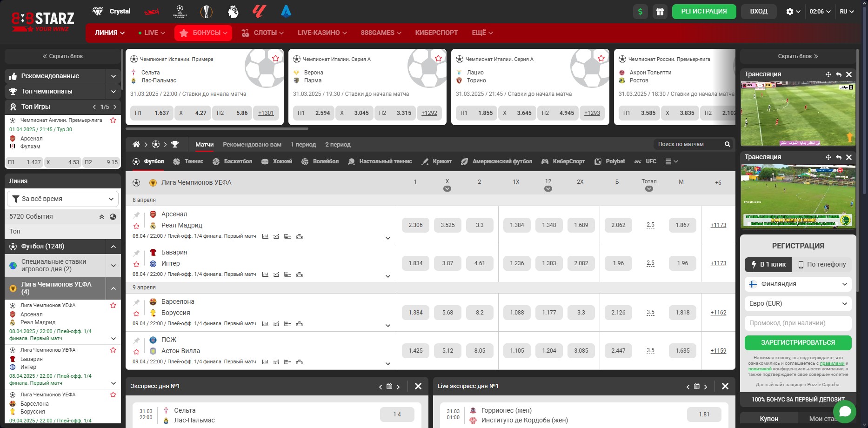The image size is (868, 428).
Task: Switch to the 1 период tab
Action: tap(303, 145)
